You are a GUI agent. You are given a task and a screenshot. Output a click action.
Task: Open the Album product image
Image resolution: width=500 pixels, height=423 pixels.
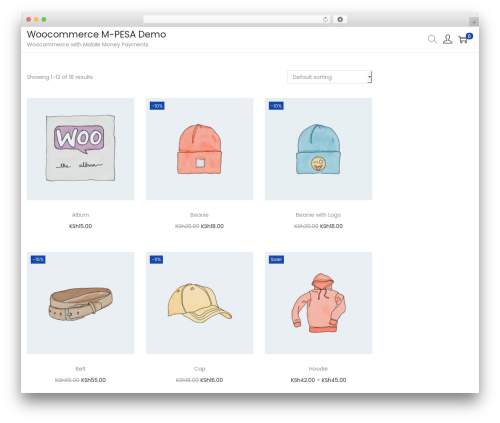80,149
